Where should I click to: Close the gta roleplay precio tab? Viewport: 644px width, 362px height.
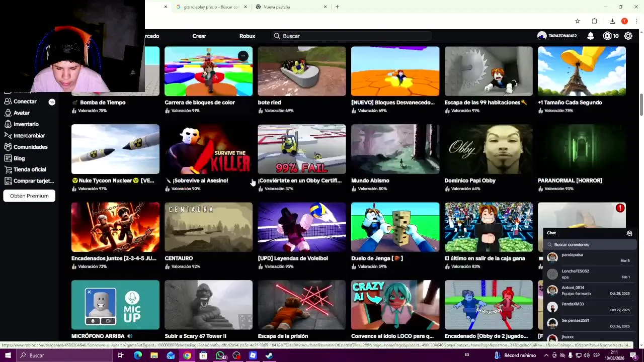coord(246,7)
